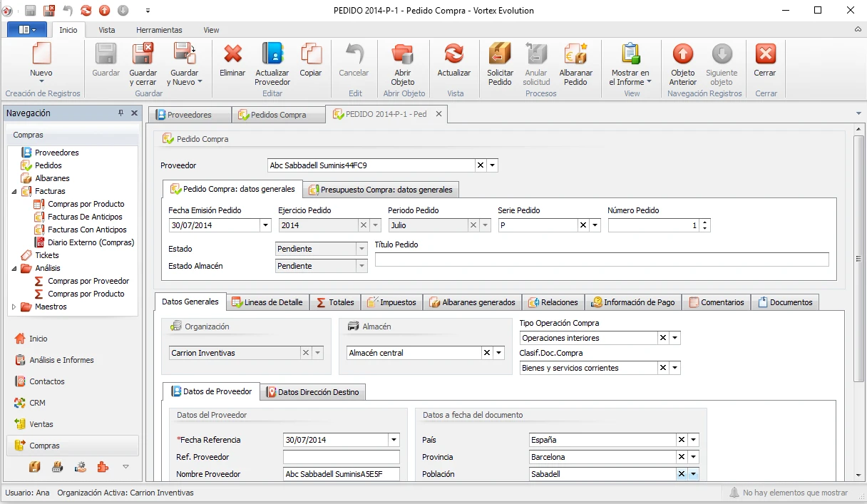
Task: Close the PEDIDO 2014-P-1 document tab
Action: (x=438, y=114)
